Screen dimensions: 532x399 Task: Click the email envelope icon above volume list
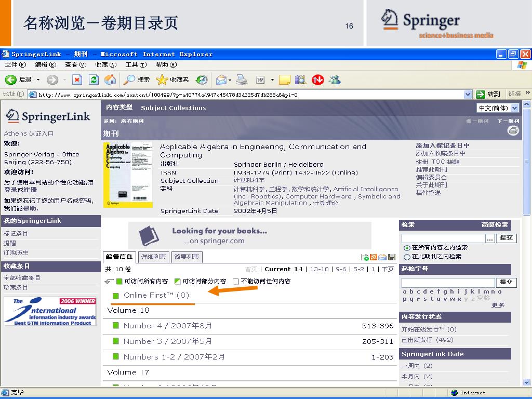tap(382, 257)
